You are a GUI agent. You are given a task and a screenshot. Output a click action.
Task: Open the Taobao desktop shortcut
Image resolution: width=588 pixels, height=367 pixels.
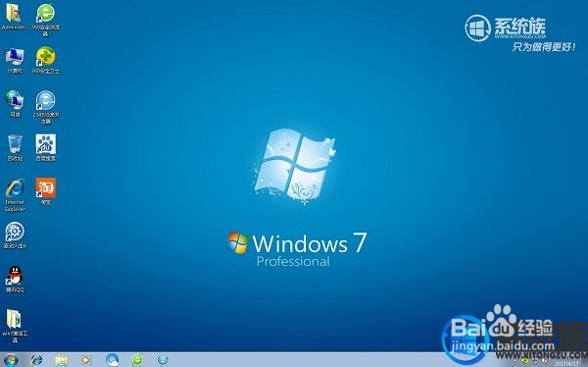[46, 191]
